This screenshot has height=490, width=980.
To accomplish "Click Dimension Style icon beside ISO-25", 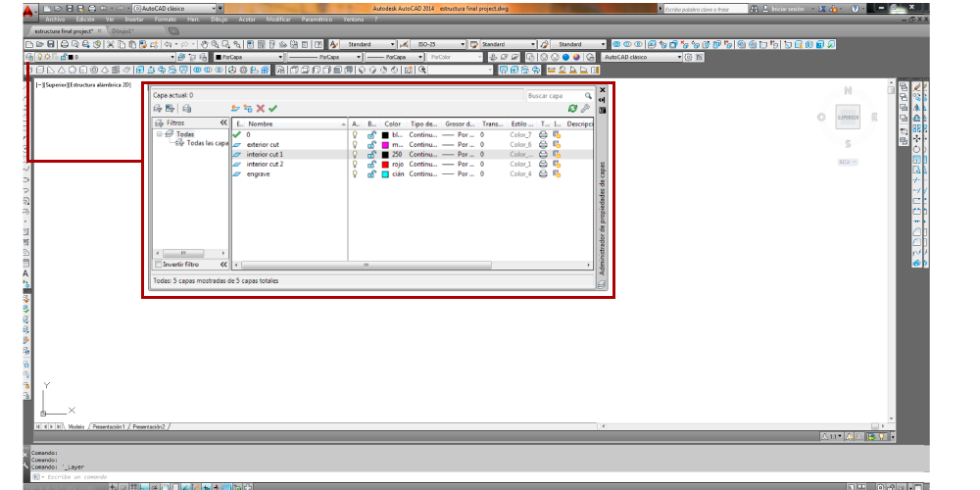I will click(404, 44).
